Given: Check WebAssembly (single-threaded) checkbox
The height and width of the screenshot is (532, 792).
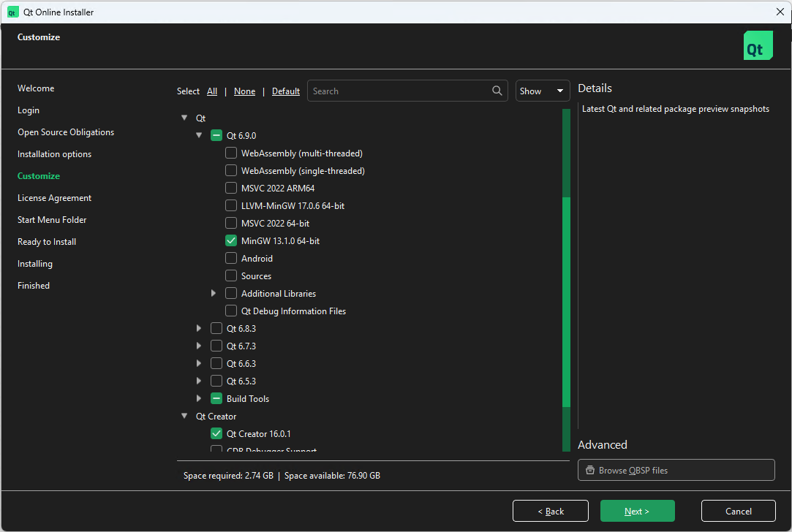Looking at the screenshot, I should (231, 170).
